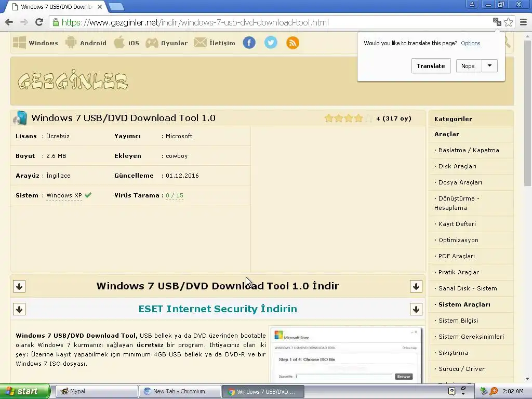Screen dimensions: 532x399
Task: Open the Nope button dropdown arrow
Action: 489,66
